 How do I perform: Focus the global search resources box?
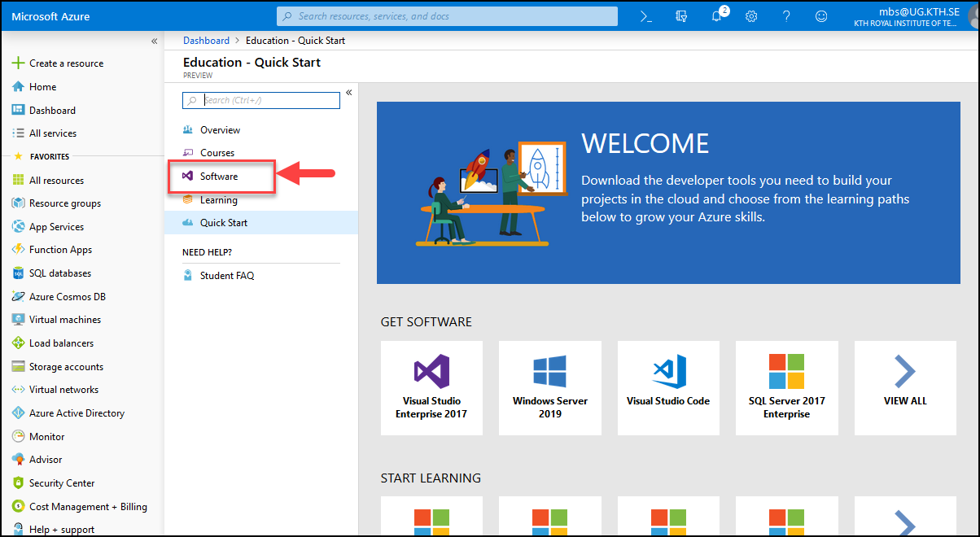tap(447, 16)
